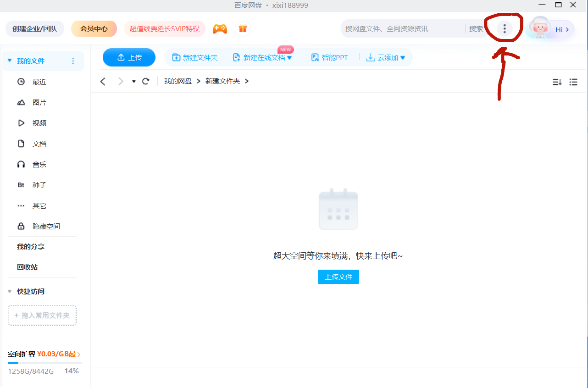Click the sort order icon above file area
588x388 pixels.
coord(557,82)
